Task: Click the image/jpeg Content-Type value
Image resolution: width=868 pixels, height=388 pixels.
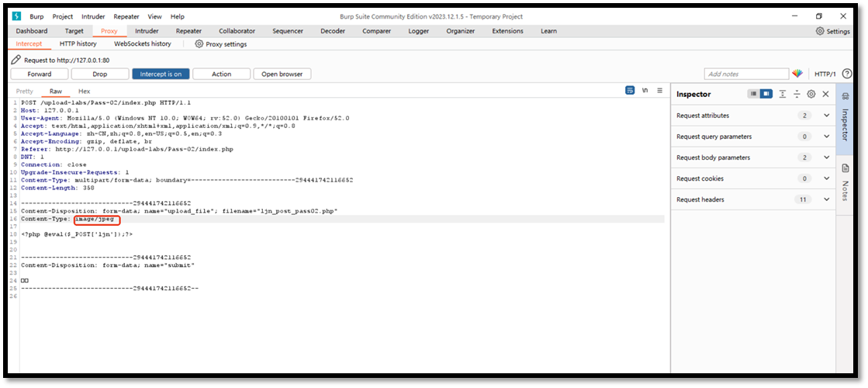Action: coord(95,219)
